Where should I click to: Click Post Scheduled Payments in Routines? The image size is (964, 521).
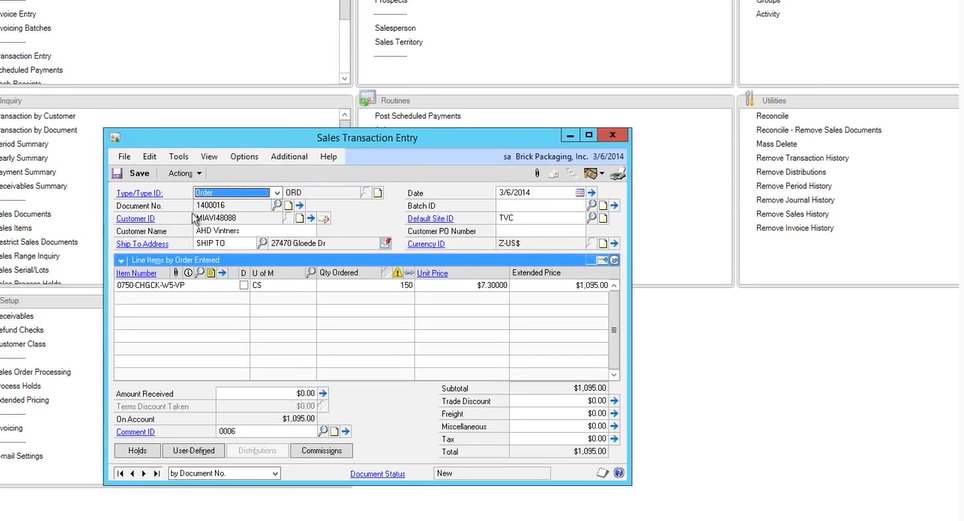point(417,116)
